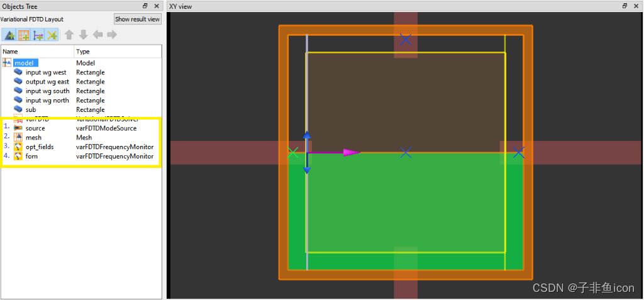Click the magenta source direction arrow in XY view

(x=352, y=153)
